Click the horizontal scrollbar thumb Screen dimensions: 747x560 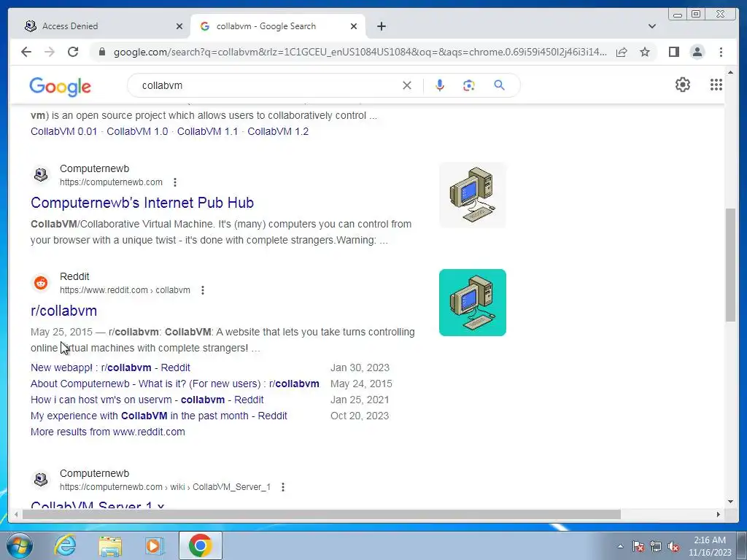coord(321,514)
